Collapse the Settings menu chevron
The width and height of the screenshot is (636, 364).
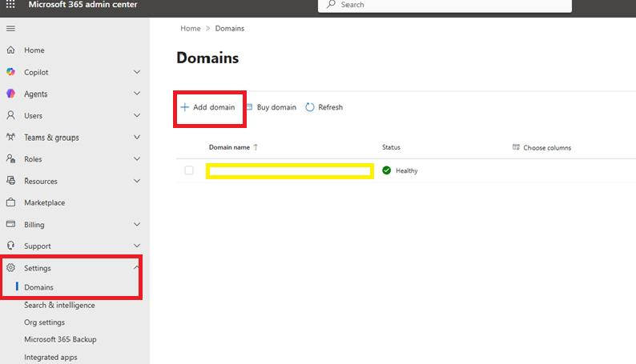click(x=136, y=268)
